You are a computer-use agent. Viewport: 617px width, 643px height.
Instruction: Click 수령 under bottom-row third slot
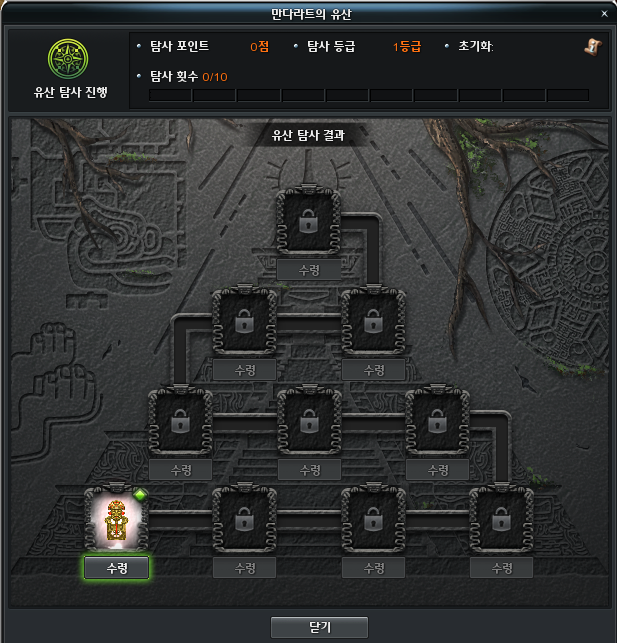point(373,568)
